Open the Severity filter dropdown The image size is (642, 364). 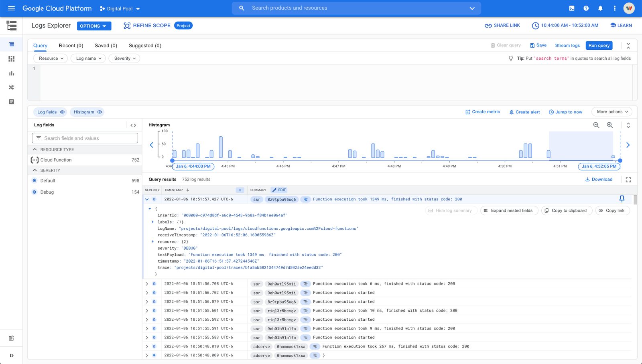coord(125,59)
